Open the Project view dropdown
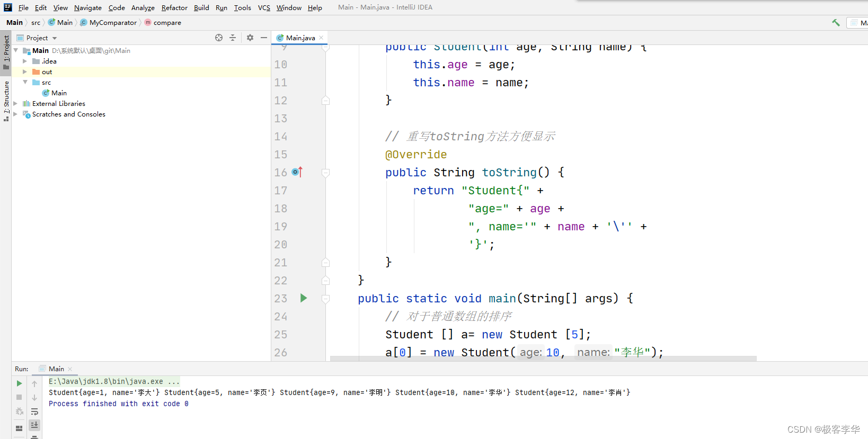Viewport: 868px width, 439px height. [x=55, y=38]
